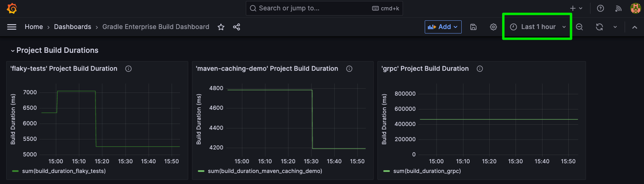Collapse the top toolbar with the up chevron

click(635, 27)
